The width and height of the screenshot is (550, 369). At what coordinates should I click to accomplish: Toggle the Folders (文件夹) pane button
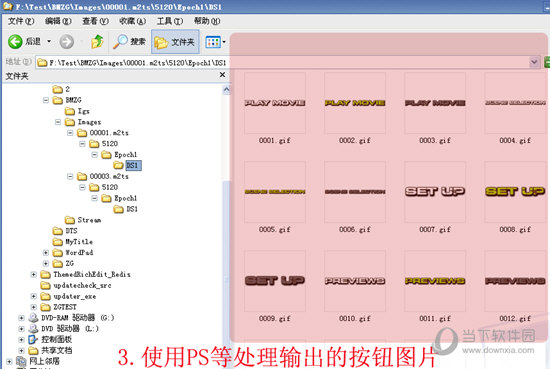pos(175,42)
